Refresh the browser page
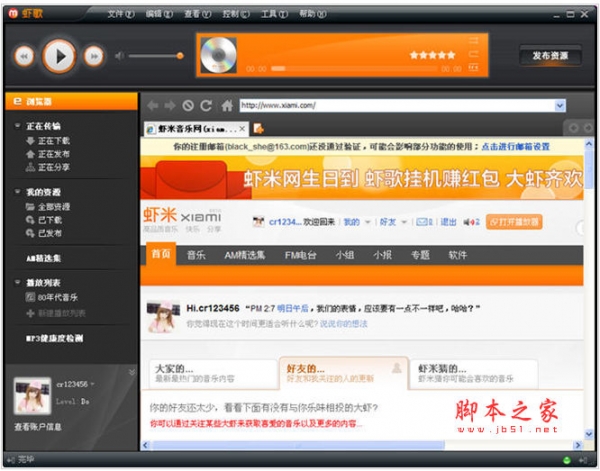 [x=206, y=106]
